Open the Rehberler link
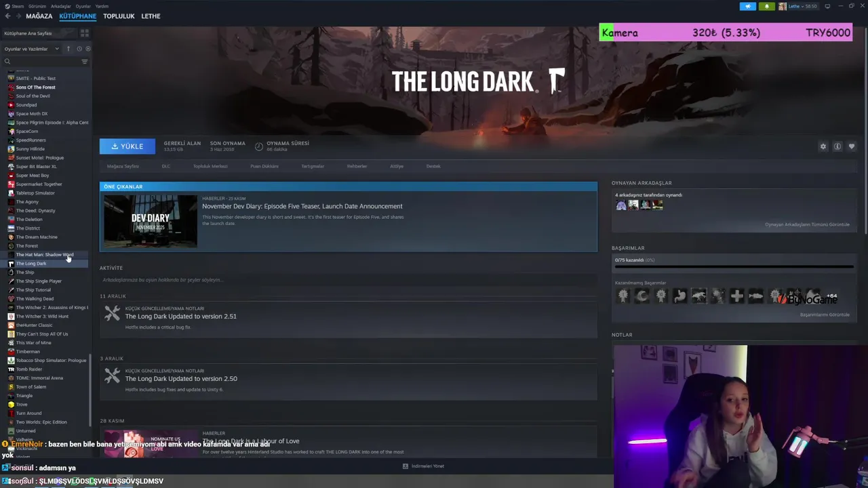Viewport: 868px width, 488px height. point(357,166)
